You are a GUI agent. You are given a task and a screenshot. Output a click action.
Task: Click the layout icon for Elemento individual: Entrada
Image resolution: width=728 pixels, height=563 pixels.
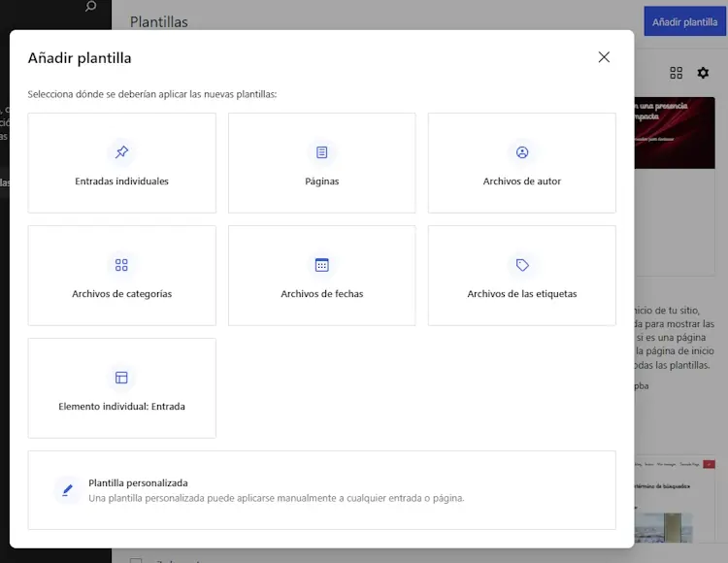coord(121,378)
